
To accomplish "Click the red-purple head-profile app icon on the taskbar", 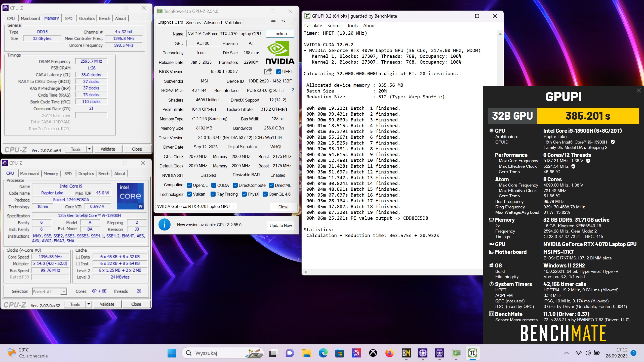I will click(356, 353).
